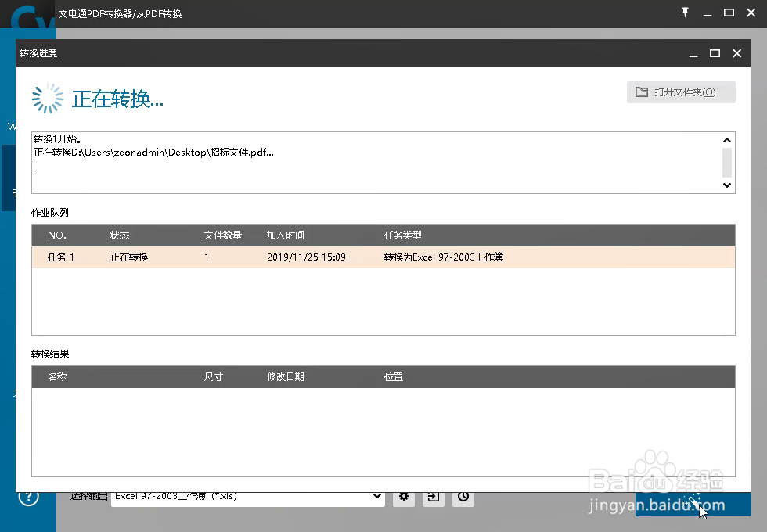Viewport: 767px width, 532px height.
Task: Maximize the main PDF converter window
Action: [729, 13]
